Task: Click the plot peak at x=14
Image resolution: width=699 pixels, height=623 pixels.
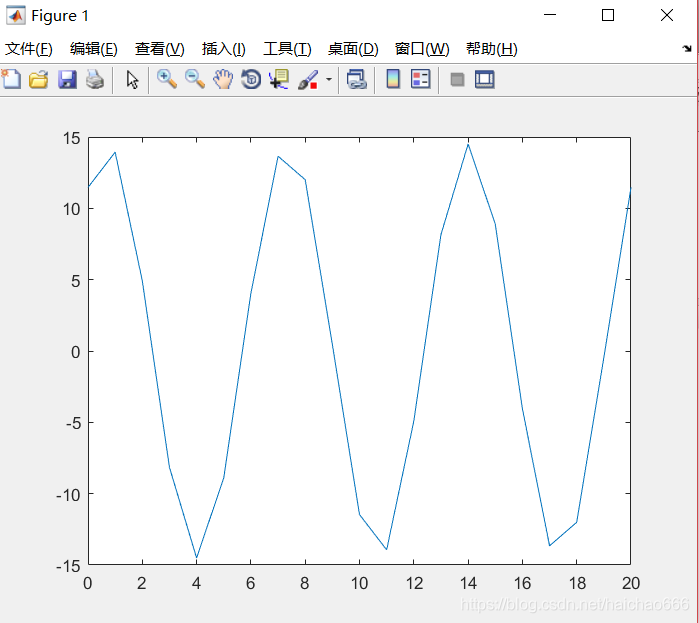Action: tap(468, 145)
